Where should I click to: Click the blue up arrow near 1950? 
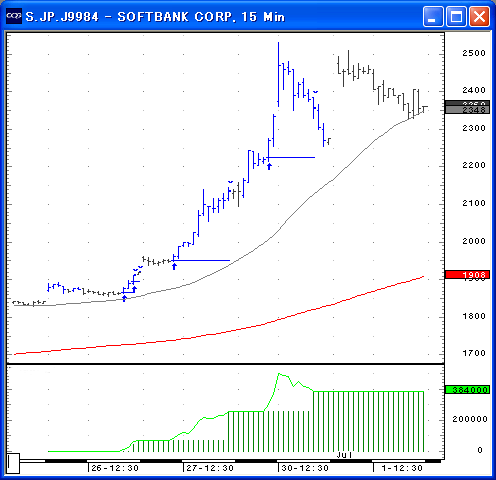[174, 266]
